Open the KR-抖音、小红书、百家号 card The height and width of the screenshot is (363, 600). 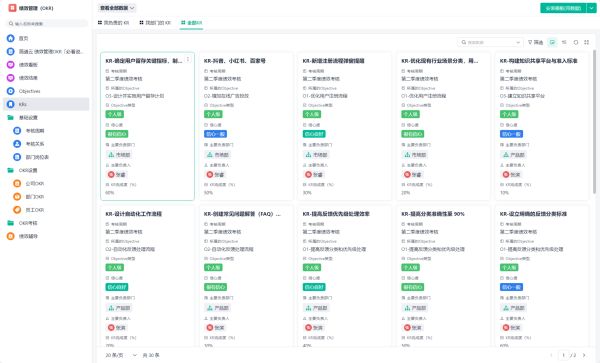[246, 126]
